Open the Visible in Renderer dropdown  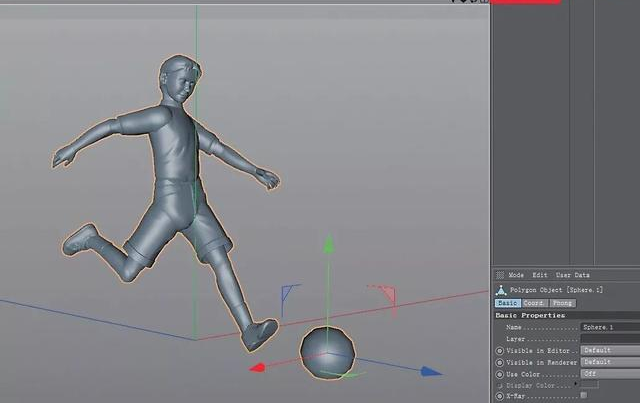click(x=610, y=362)
